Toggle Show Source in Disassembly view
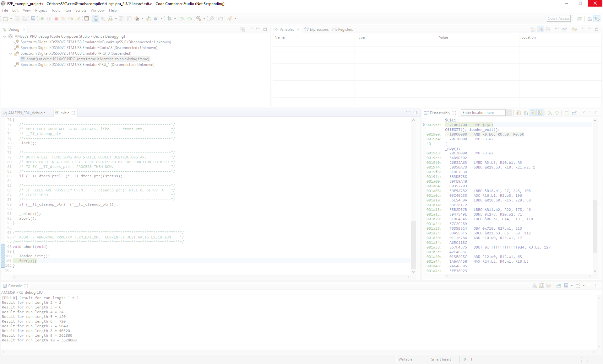The image size is (603, 364). [540, 113]
